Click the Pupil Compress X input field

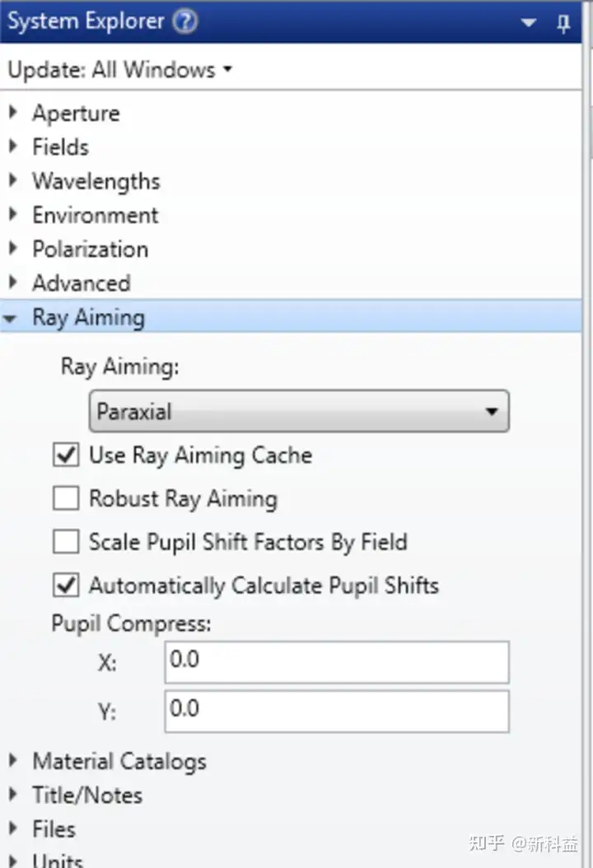pyautogui.click(x=336, y=662)
